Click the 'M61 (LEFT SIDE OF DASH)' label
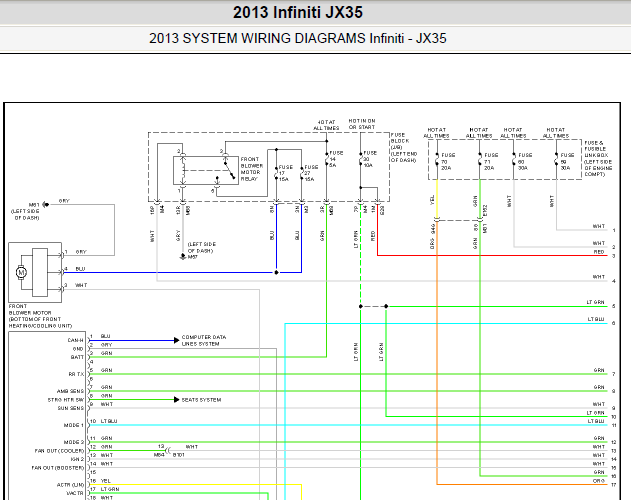The width and height of the screenshot is (631, 500). tap(25, 211)
